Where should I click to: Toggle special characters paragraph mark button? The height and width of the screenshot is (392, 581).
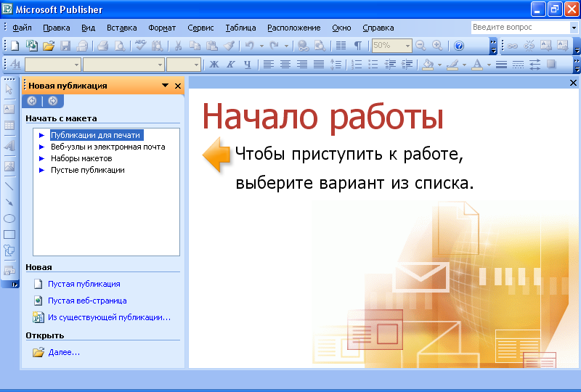click(x=358, y=46)
